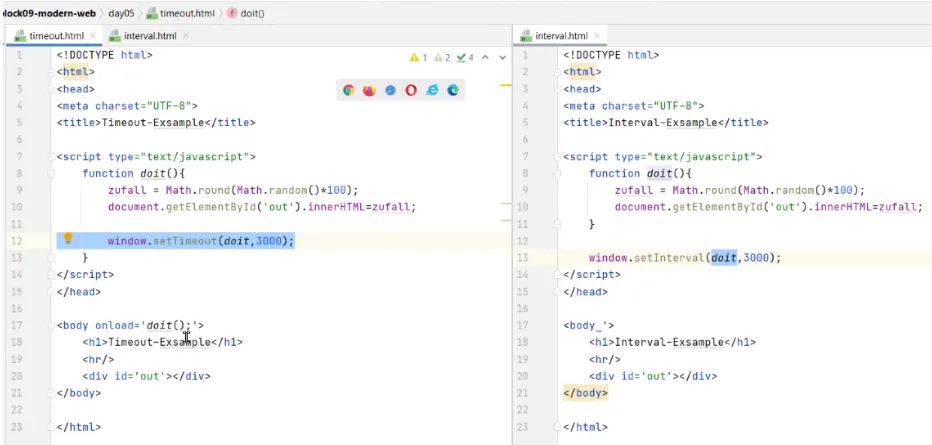Click fold end marker at line 11 in interval.html
The image size is (932, 445).
pyautogui.click(x=558, y=224)
